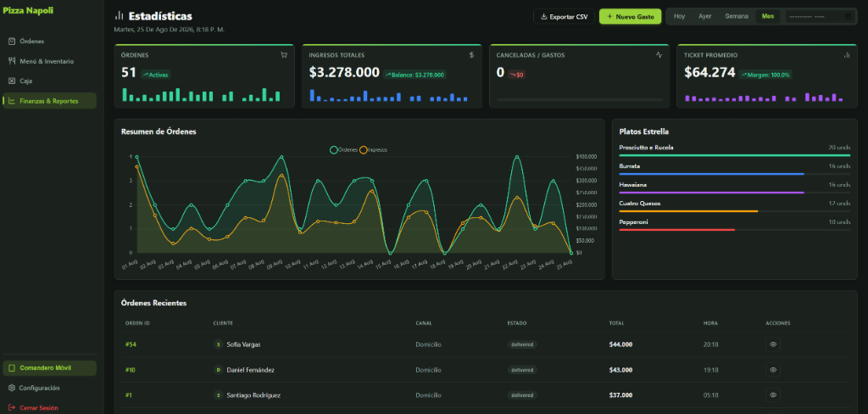Select Finanzas & Reportes menu item
This screenshot has width=868, height=414.
pos(49,101)
